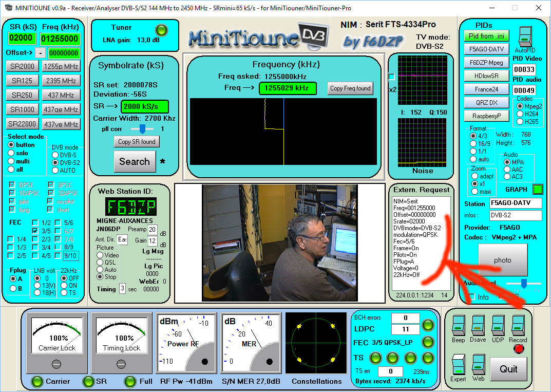
Task: Toggle the Beep switch
Action: tap(458, 326)
